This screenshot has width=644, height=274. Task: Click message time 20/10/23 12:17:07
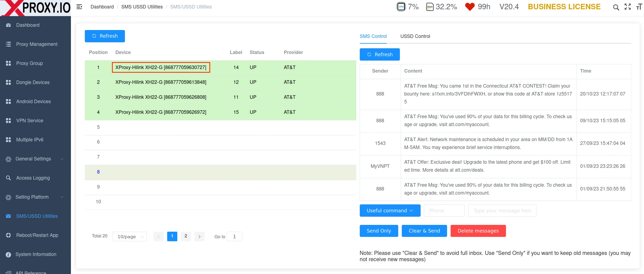click(x=603, y=94)
